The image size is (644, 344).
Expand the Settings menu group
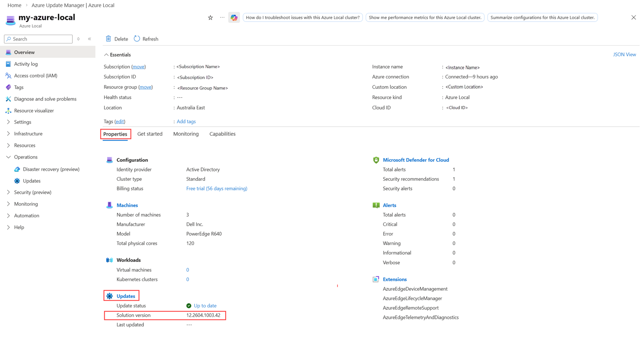pos(8,122)
